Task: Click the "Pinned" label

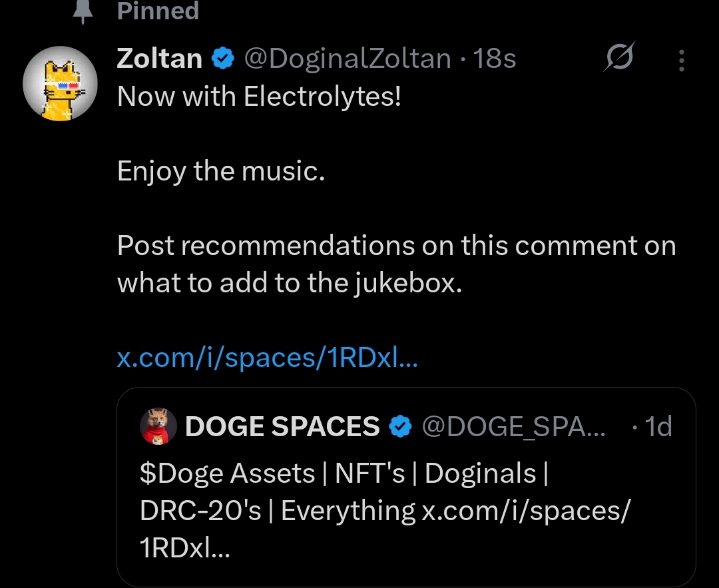Action: 158,11
